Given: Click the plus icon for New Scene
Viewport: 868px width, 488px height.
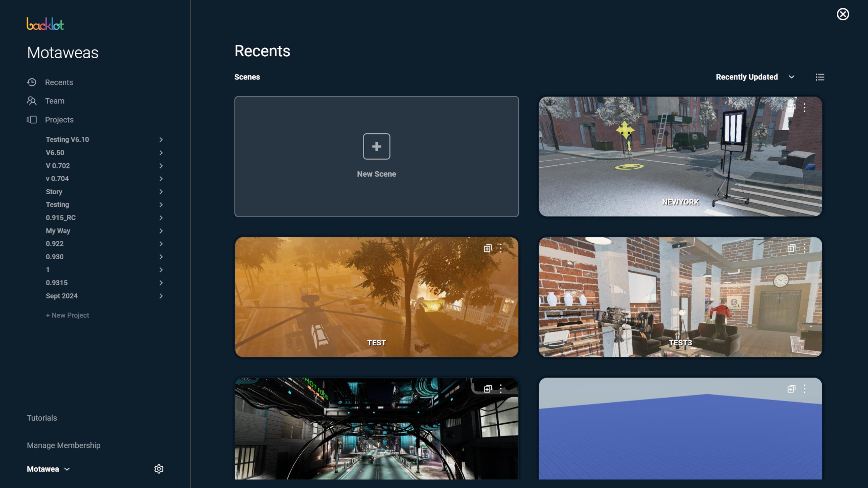Looking at the screenshot, I should [376, 146].
